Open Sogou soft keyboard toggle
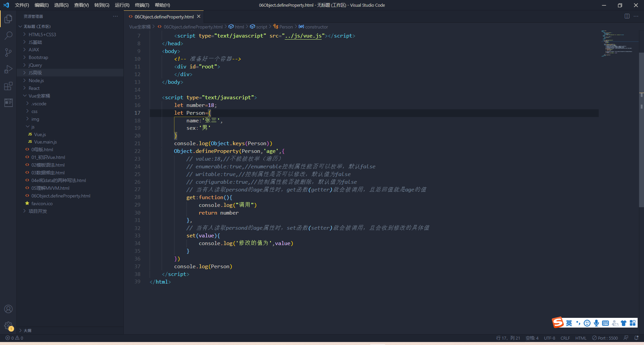Viewport: 644px width, 345px height. coord(605,323)
